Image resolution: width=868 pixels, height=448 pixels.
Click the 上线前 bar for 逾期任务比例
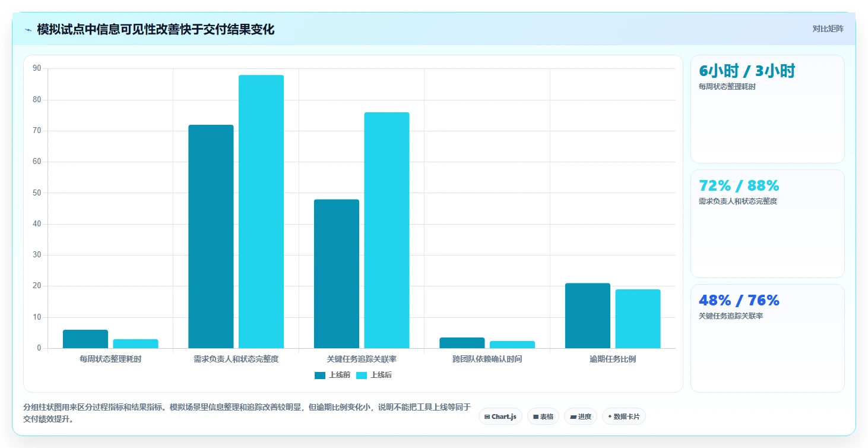[x=588, y=316]
